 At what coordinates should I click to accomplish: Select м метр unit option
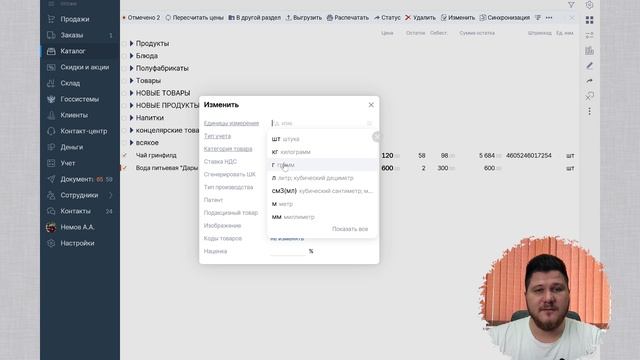pos(322,204)
